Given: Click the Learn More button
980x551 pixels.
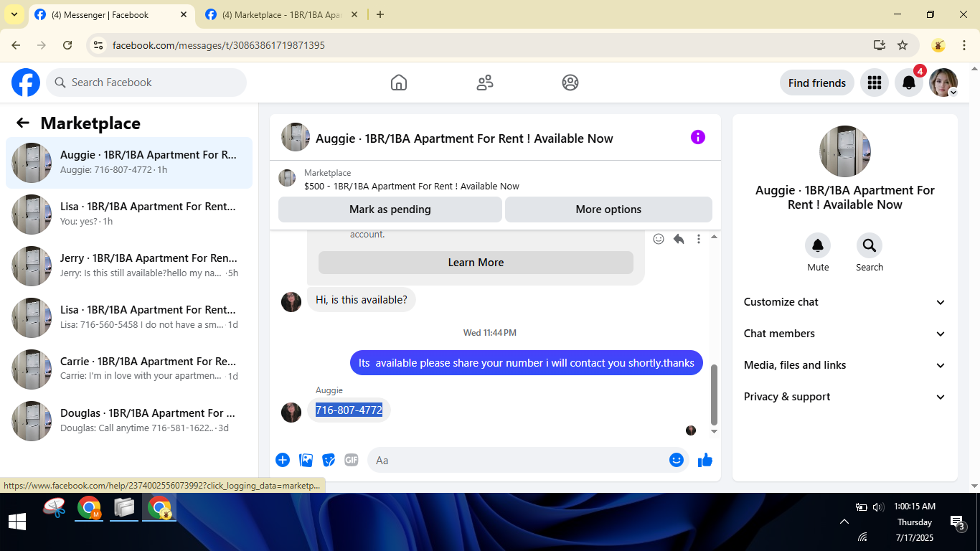Looking at the screenshot, I should pyautogui.click(x=476, y=263).
